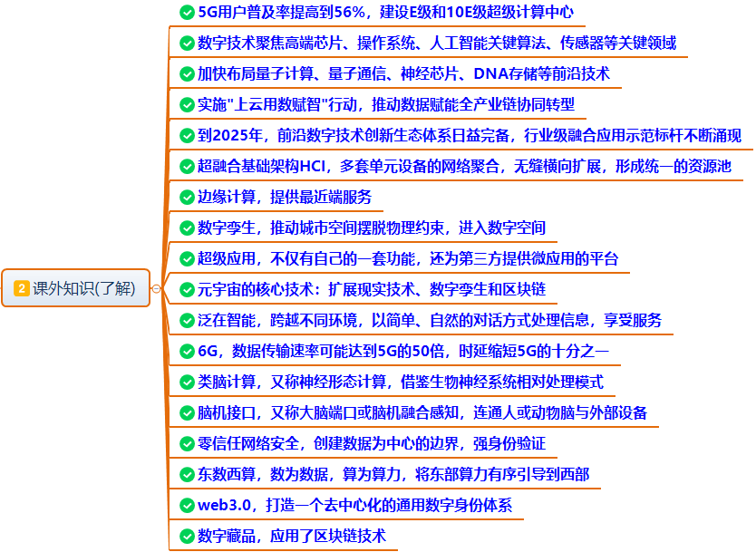
Task: Collapse the 课外知识(了解) branch
Action: coord(156,289)
